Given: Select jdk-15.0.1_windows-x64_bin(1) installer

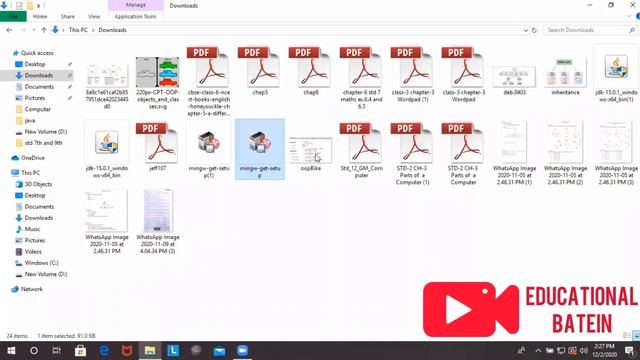Looking at the screenshot, I should coord(616,74).
